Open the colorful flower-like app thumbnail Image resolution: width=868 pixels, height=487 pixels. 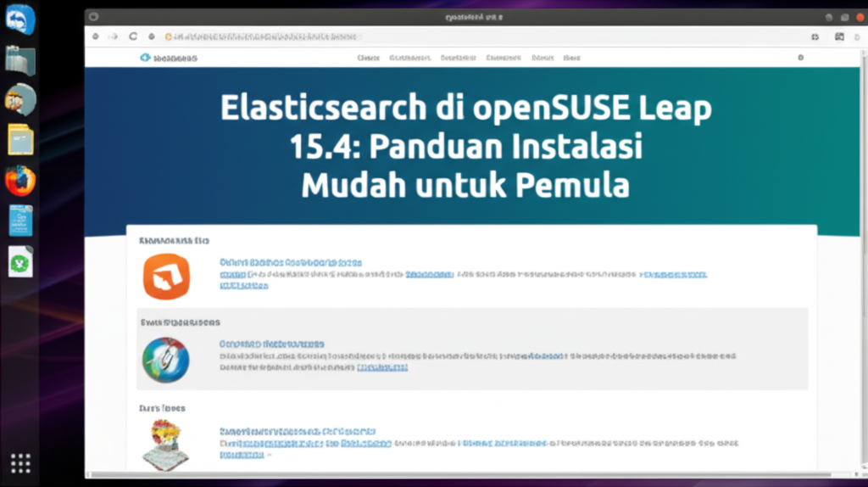[165, 445]
